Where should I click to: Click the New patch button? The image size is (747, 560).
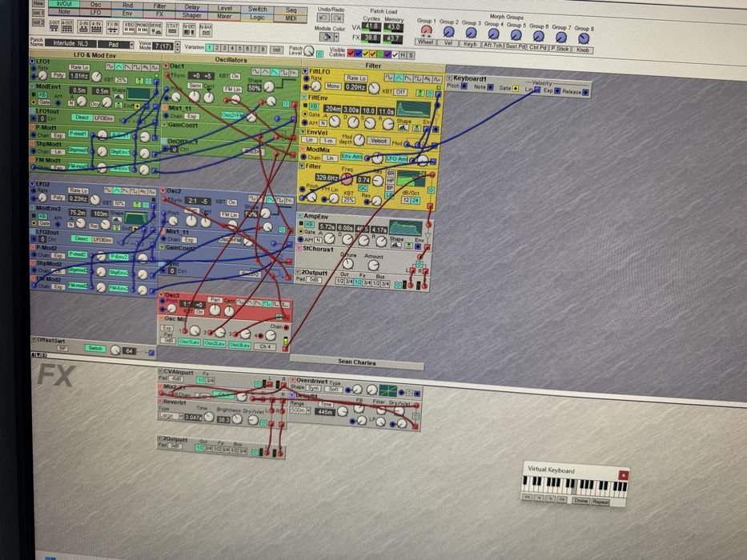[x=38, y=3]
